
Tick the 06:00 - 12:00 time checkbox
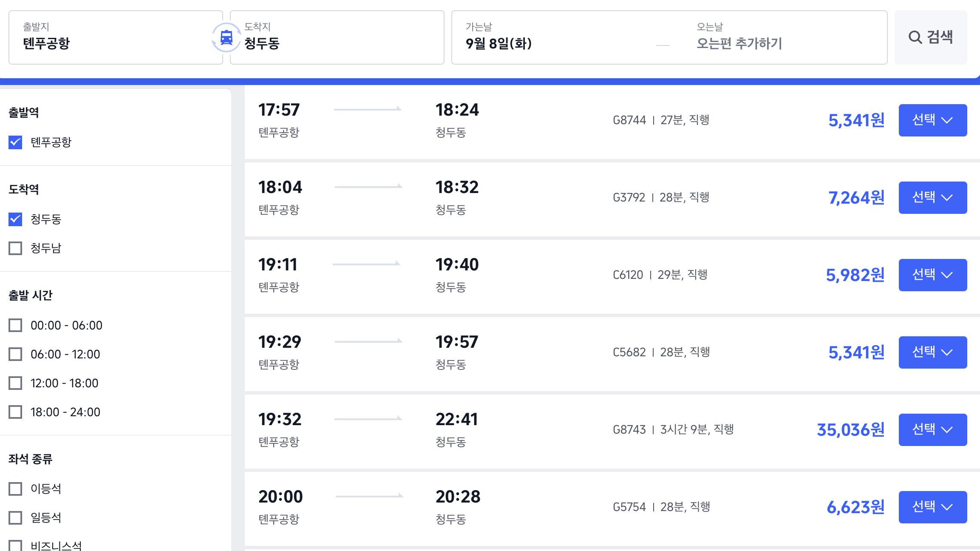[x=15, y=354]
